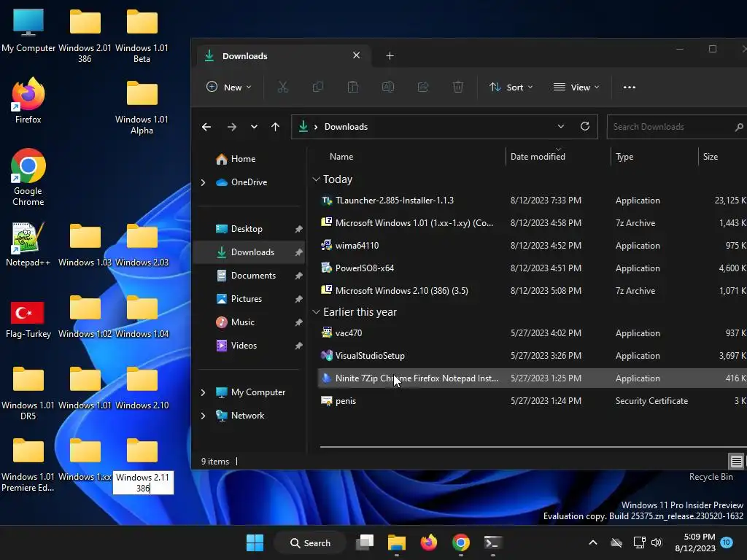The height and width of the screenshot is (560, 747).
Task: Collapse the Earlier this year group
Action: tap(316, 312)
